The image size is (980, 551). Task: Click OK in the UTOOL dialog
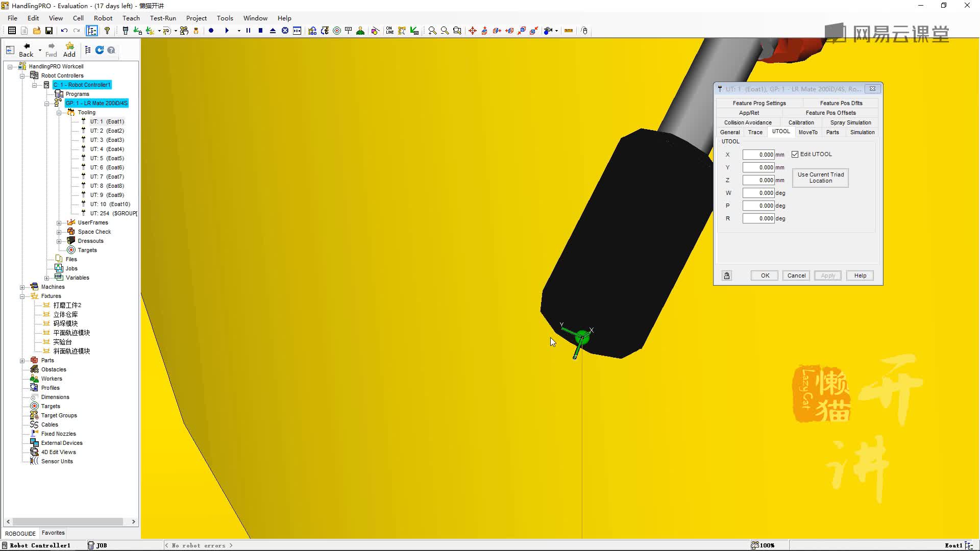pos(765,275)
